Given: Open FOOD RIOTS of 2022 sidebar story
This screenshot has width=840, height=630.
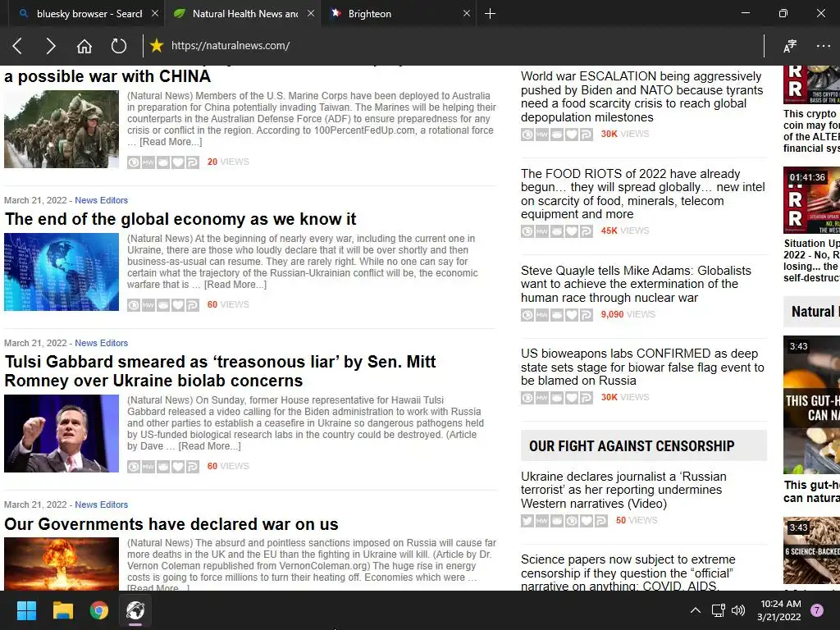Looking at the screenshot, I should [x=643, y=194].
